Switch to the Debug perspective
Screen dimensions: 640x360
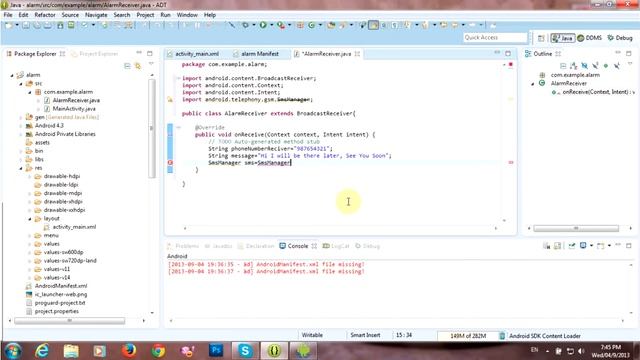click(x=620, y=38)
